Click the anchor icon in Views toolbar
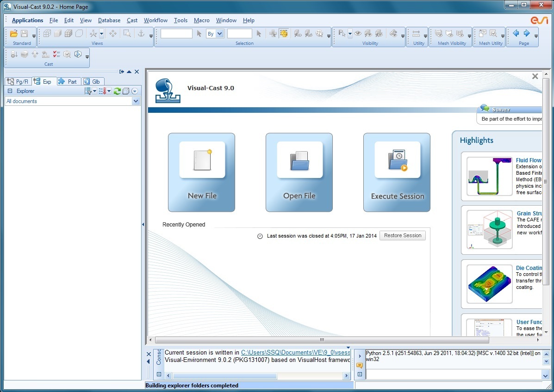The height and width of the screenshot is (392, 554). 141,34
